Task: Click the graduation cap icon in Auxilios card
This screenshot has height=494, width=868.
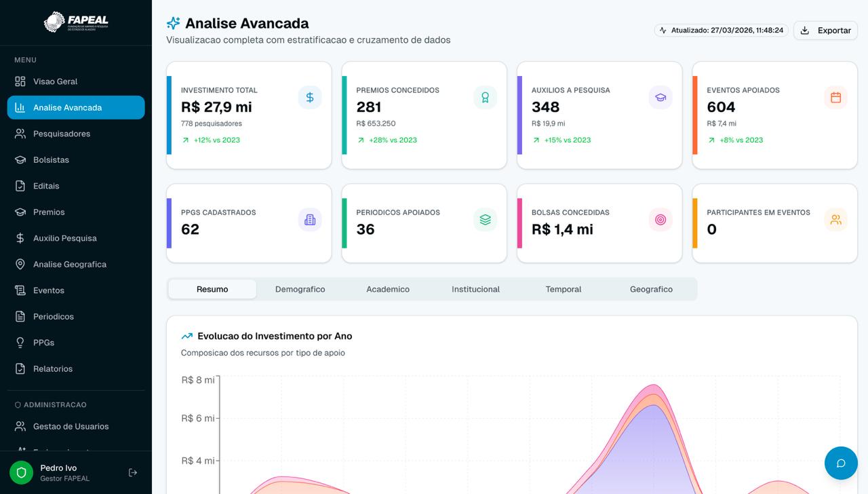Action: [x=660, y=98]
